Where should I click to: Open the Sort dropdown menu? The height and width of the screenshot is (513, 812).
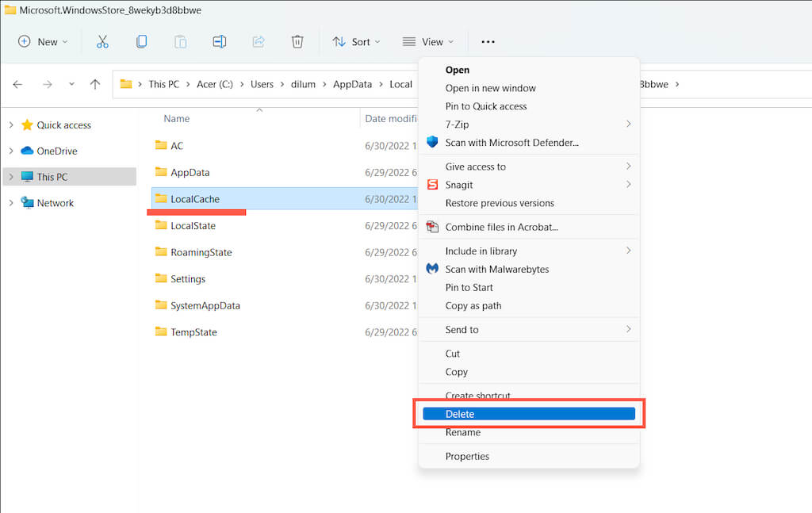[356, 42]
